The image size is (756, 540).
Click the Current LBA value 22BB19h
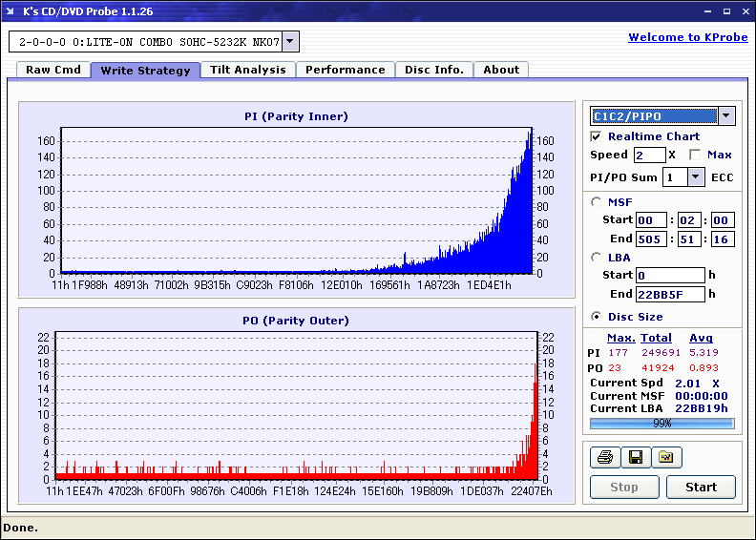702,408
